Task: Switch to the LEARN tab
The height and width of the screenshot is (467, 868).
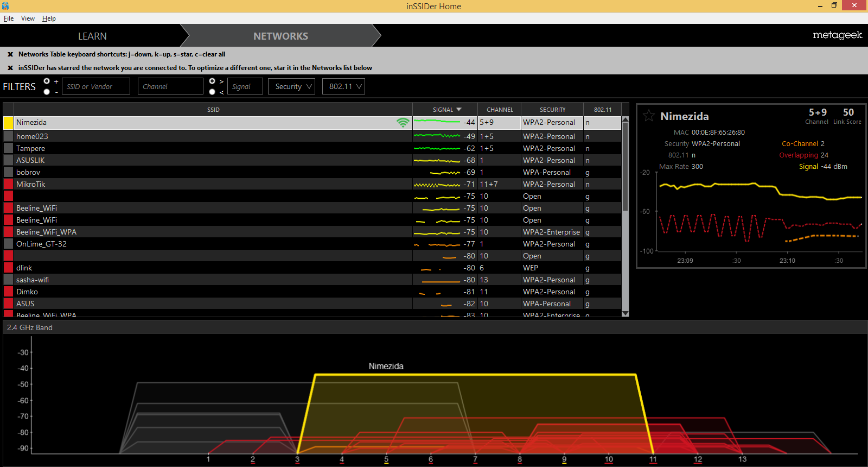Action: [92, 36]
